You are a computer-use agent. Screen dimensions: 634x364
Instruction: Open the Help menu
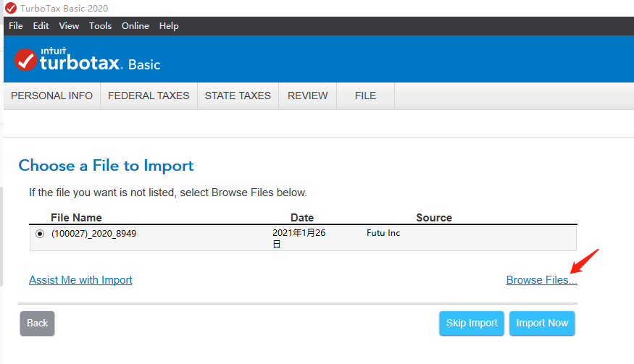[169, 26]
